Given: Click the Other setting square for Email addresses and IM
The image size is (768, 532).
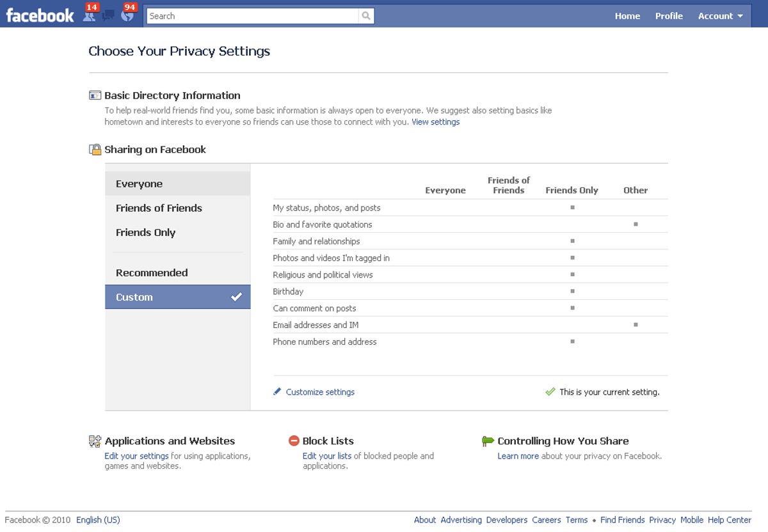Looking at the screenshot, I should pyautogui.click(x=636, y=325).
